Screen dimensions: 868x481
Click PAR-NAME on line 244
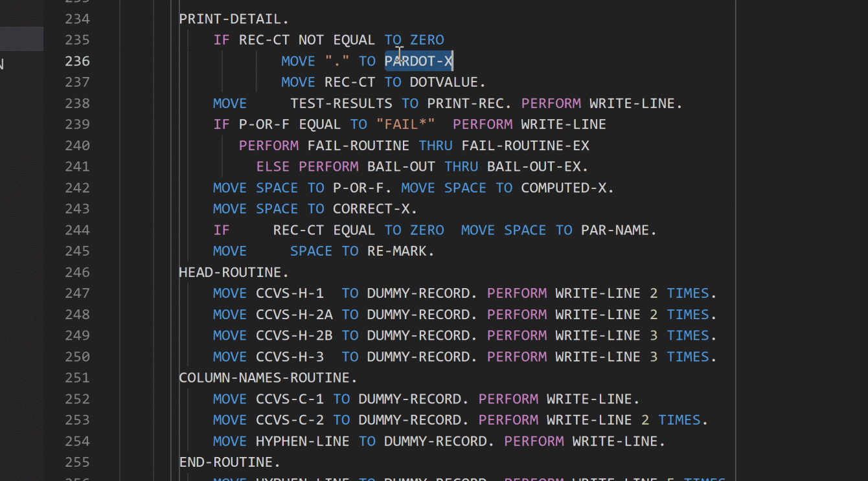[615, 230]
